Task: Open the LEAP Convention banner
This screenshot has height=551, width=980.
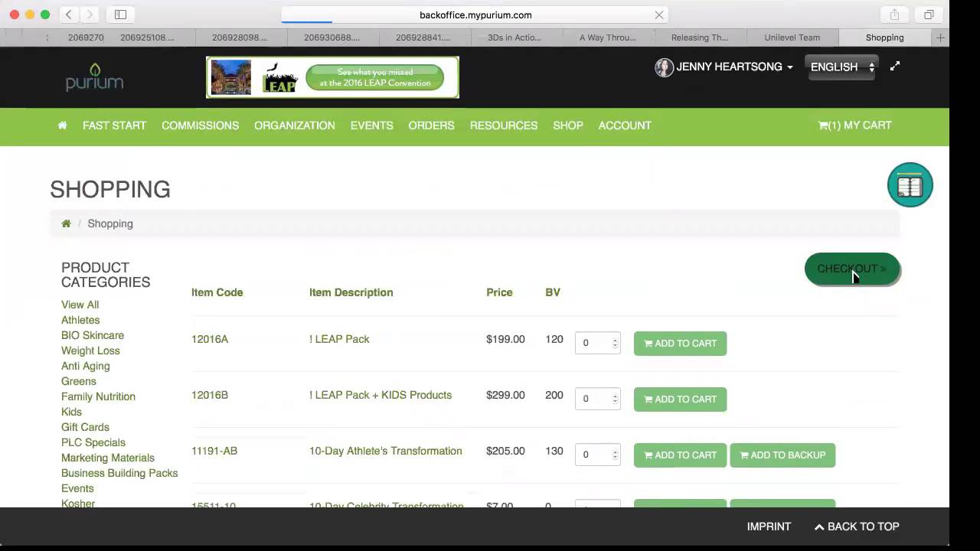Action: pos(332,77)
